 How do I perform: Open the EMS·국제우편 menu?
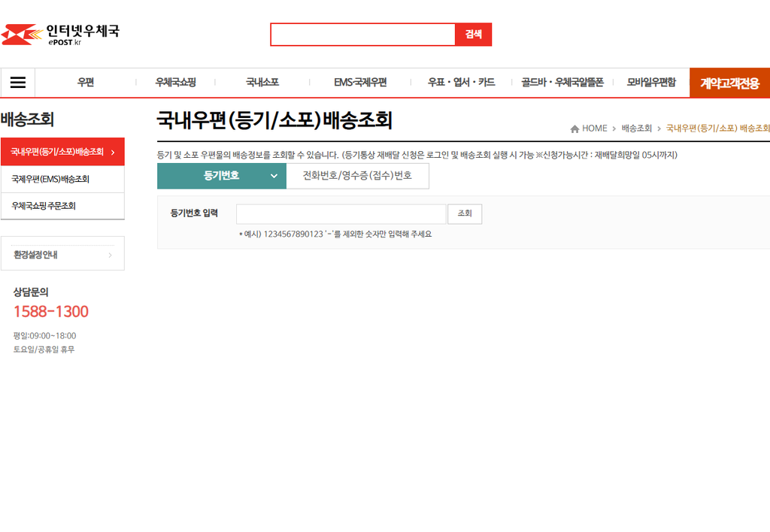pyautogui.click(x=360, y=83)
